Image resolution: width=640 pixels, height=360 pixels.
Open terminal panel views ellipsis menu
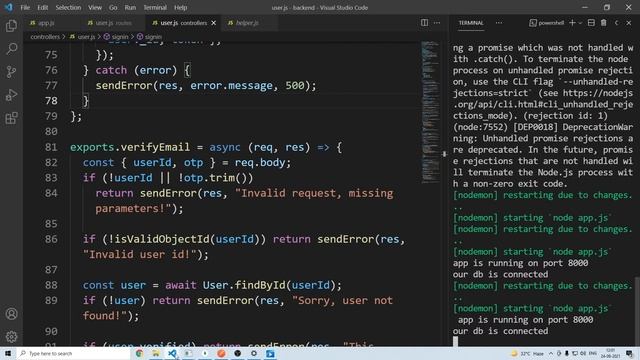pos(499,23)
